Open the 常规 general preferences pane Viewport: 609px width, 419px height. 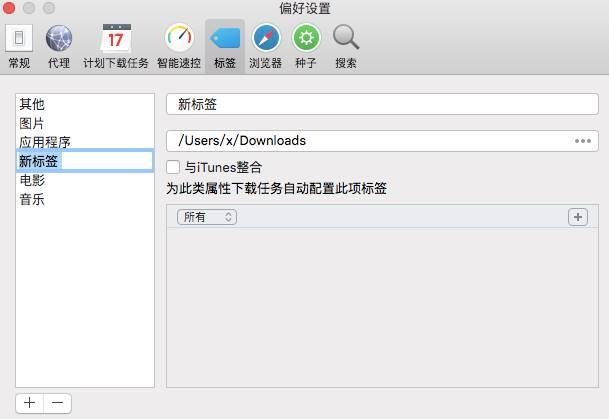point(19,46)
